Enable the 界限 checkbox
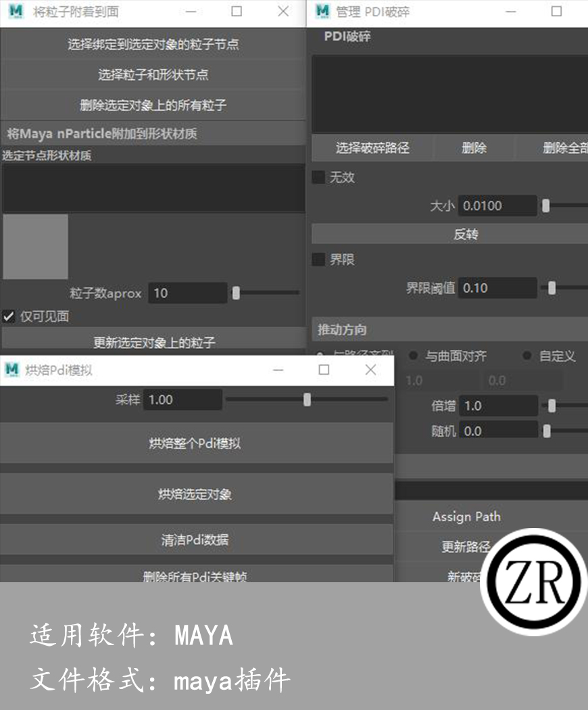 click(x=317, y=259)
